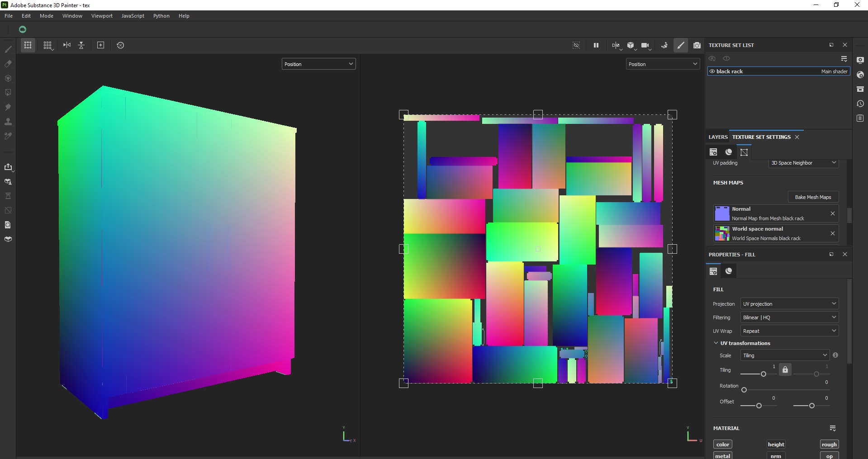Open the Filtering dropdown
Viewport: 868px width, 459px height.
click(x=789, y=317)
